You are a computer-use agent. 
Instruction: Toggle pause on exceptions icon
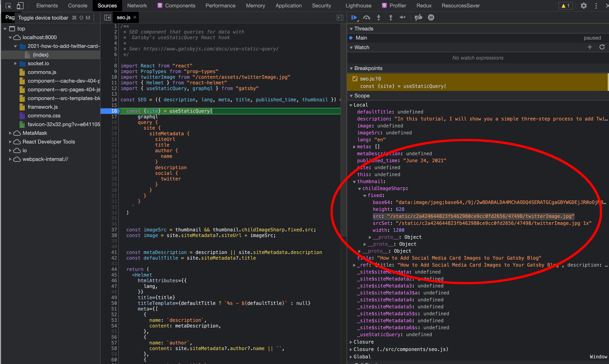(431, 17)
